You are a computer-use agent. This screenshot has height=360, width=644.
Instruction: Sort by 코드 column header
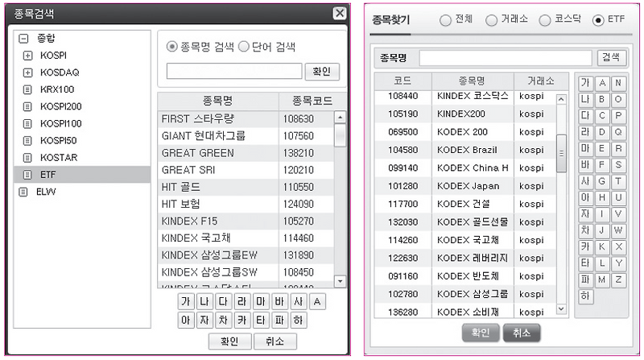click(x=403, y=81)
